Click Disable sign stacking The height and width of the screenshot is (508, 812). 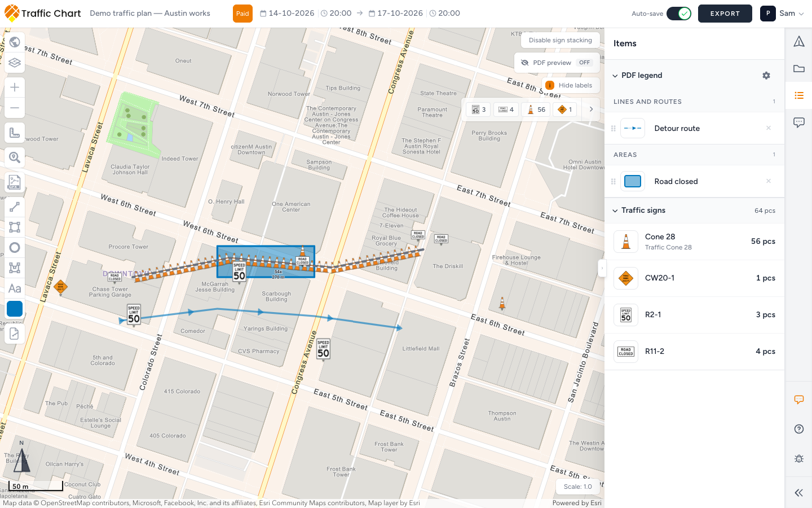(x=561, y=40)
